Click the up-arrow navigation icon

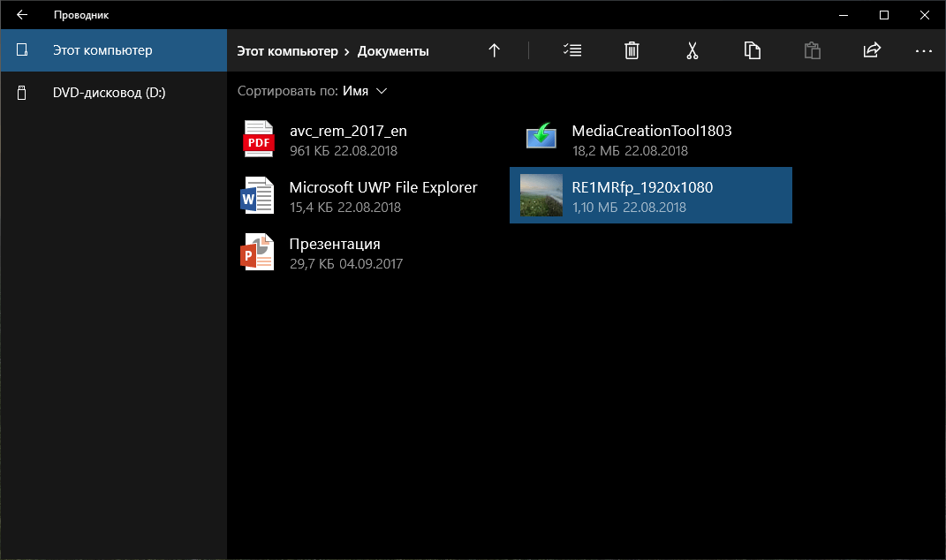pyautogui.click(x=495, y=50)
